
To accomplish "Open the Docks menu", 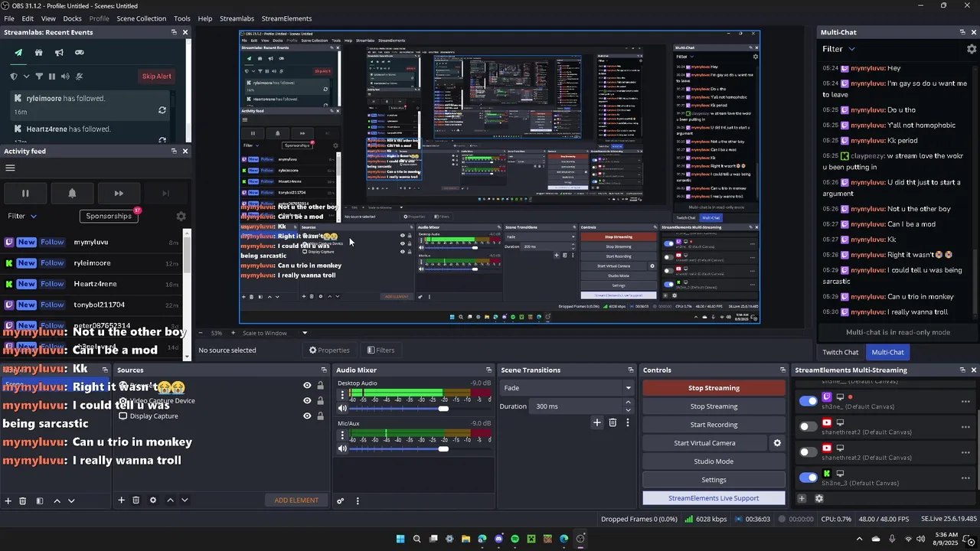I will coord(72,18).
